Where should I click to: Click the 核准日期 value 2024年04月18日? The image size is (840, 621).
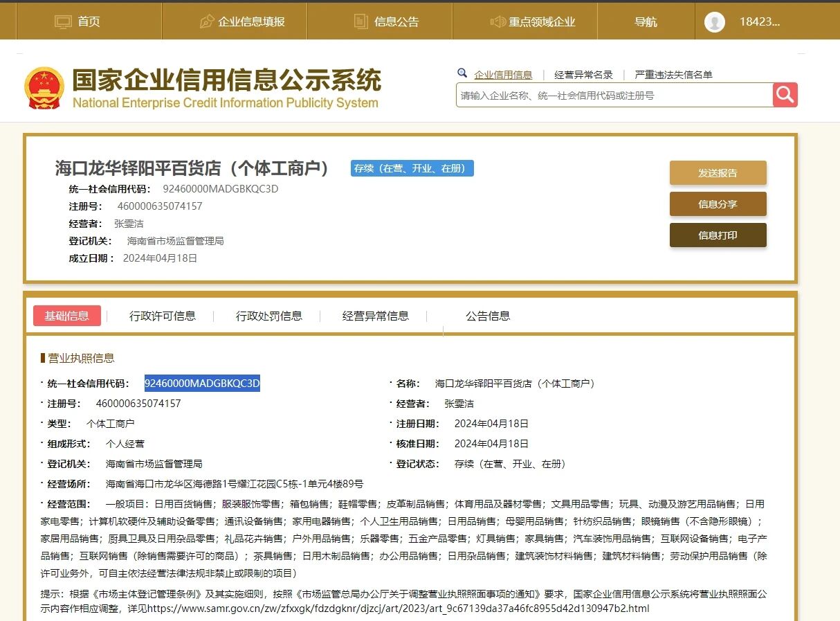(x=491, y=444)
